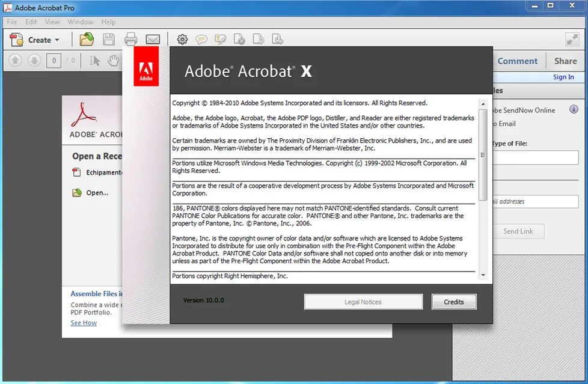Open the gear Customize Quick Tools icon
This screenshot has width=588, height=384.
182,39
